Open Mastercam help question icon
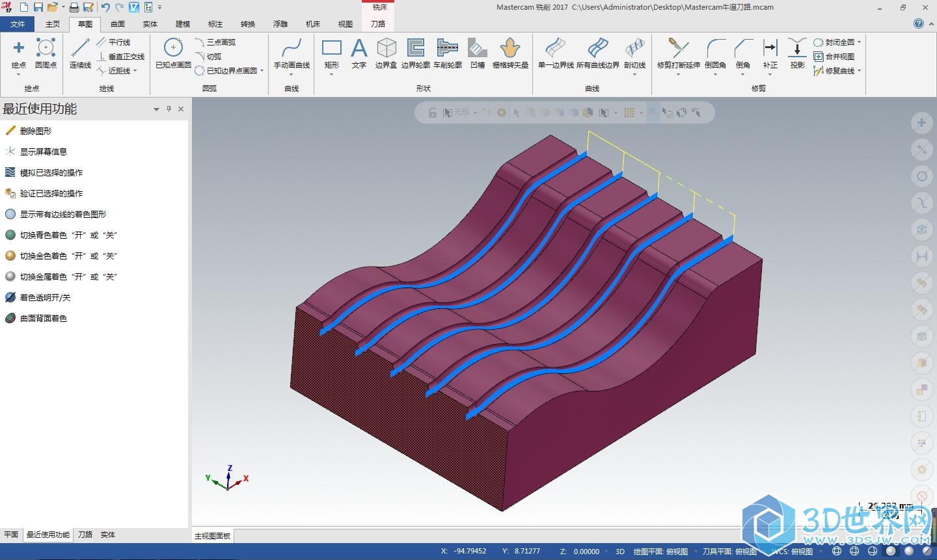Viewport: 937px width, 560px height. (919, 23)
